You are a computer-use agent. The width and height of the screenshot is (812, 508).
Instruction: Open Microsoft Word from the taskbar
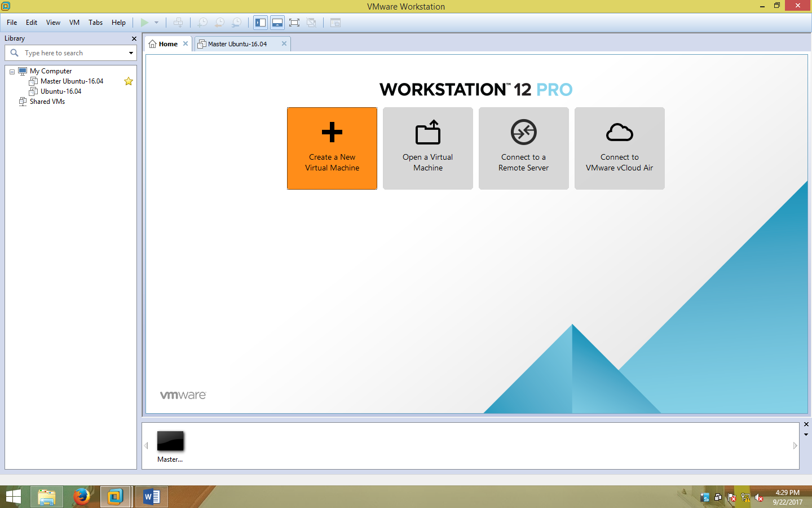click(152, 497)
